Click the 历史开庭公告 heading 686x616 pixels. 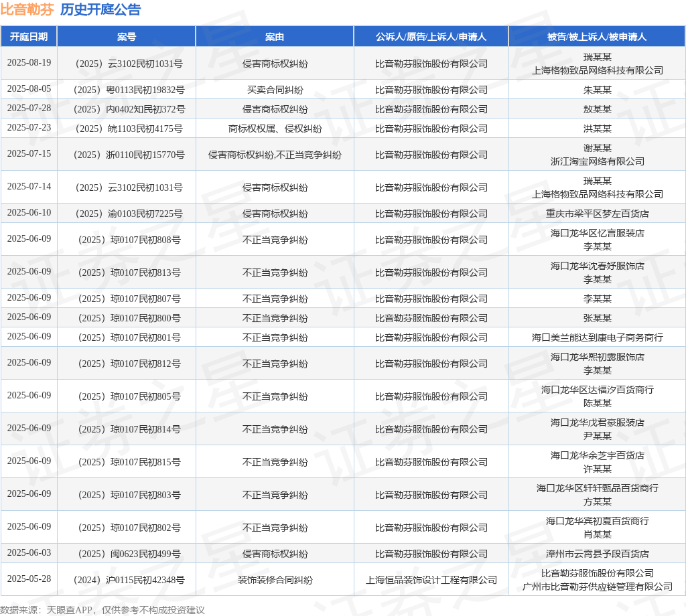pos(100,9)
